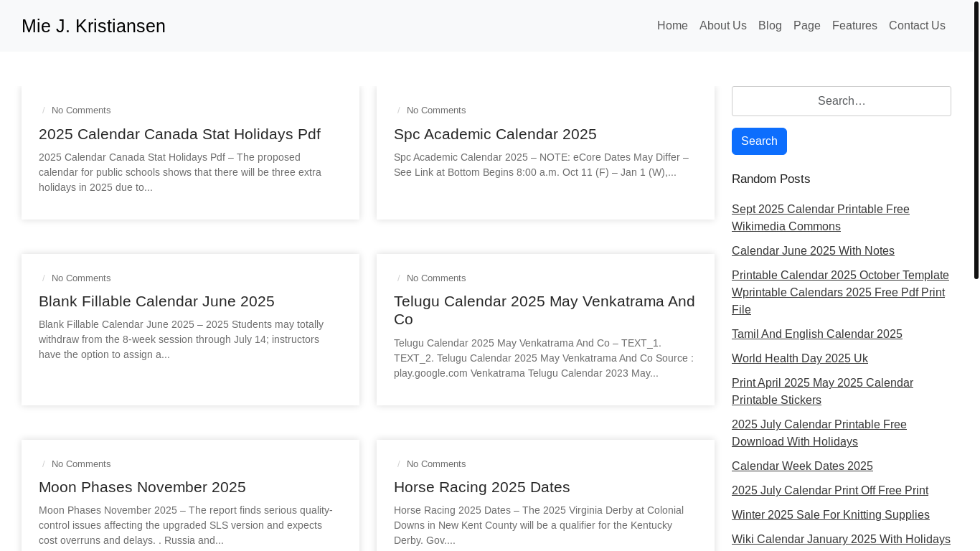
Task: Open Sept 2025 Calendar Printable Free Wikimedia Commons
Action: (x=821, y=218)
